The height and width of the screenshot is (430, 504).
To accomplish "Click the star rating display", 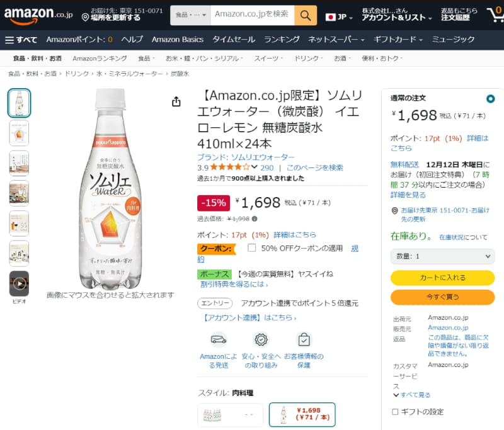I will pos(230,167).
